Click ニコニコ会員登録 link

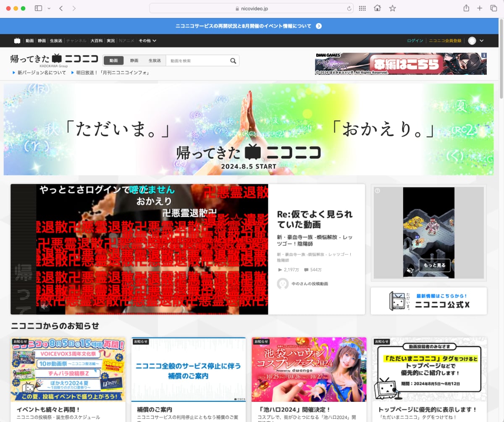[x=445, y=41]
